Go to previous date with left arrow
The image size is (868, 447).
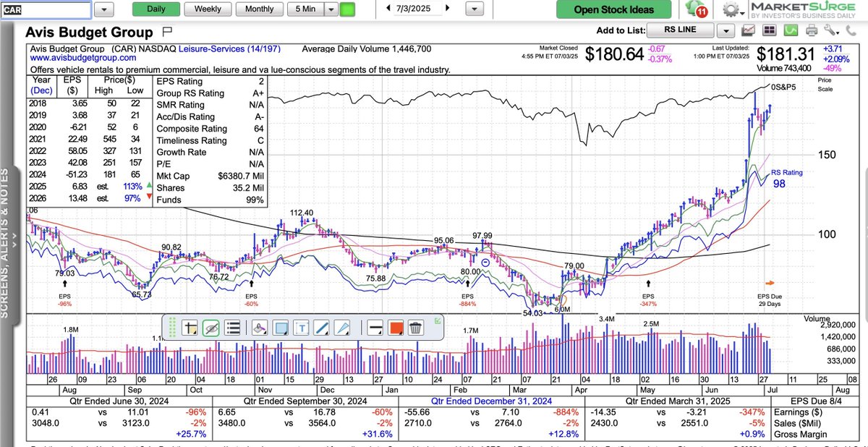[388, 9]
